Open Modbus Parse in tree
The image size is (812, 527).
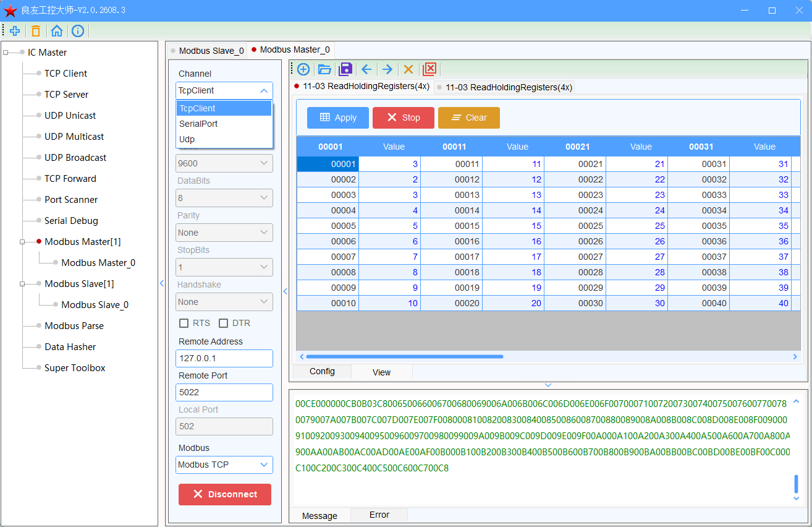point(74,326)
